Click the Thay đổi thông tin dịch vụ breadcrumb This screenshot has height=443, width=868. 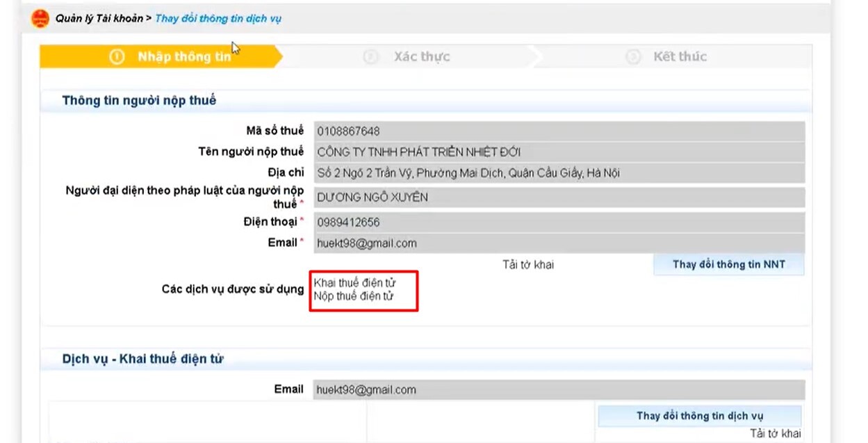tap(218, 19)
